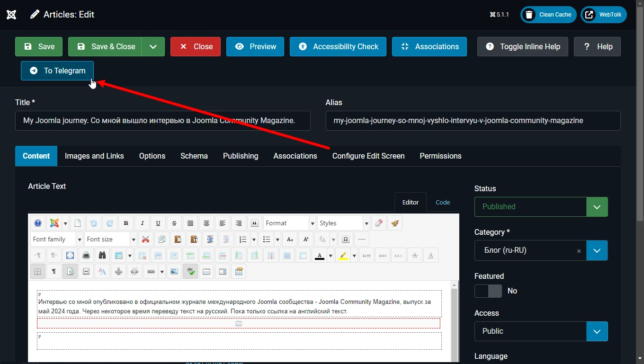Toggle the Featured switch
The width and height of the screenshot is (644, 364).
[488, 291]
